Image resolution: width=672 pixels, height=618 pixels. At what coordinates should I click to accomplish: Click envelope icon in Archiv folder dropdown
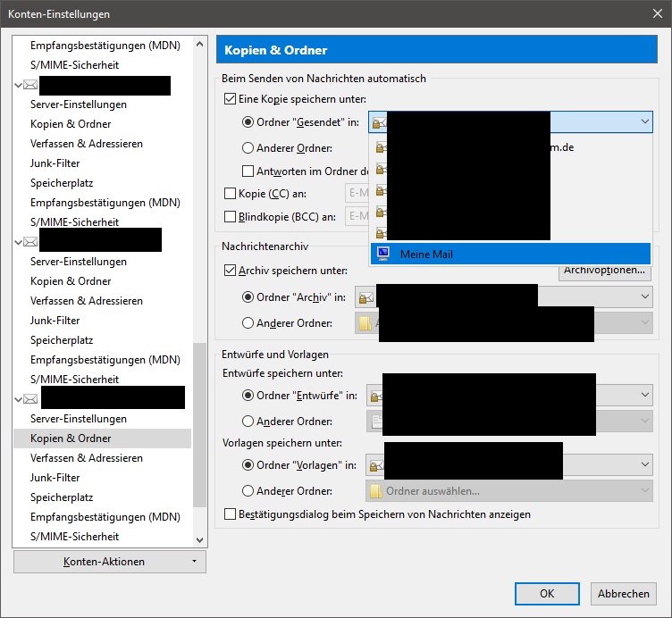coord(365,297)
